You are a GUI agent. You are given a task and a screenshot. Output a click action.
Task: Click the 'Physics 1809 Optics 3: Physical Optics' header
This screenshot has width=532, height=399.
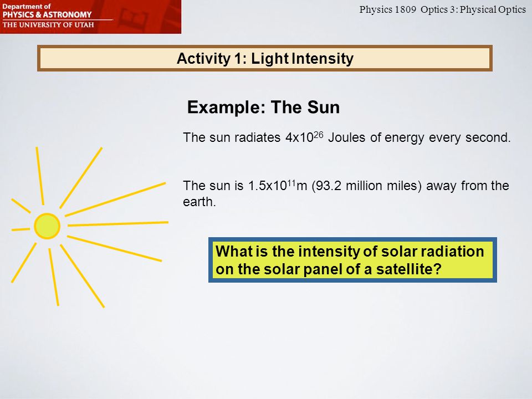442,9
